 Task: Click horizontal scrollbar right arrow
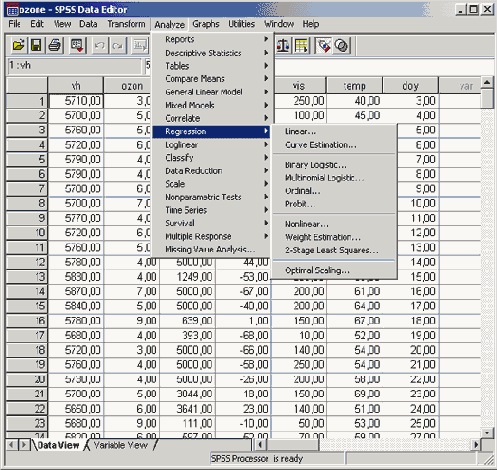(x=476, y=445)
